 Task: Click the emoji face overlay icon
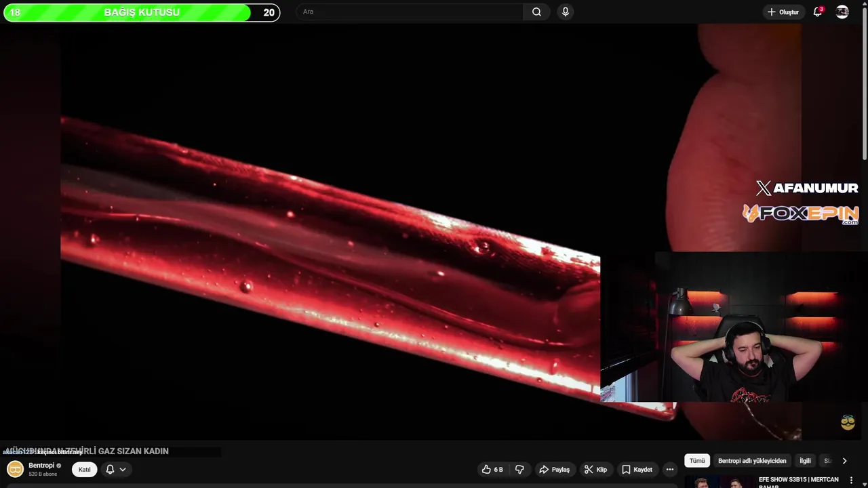pos(848,422)
